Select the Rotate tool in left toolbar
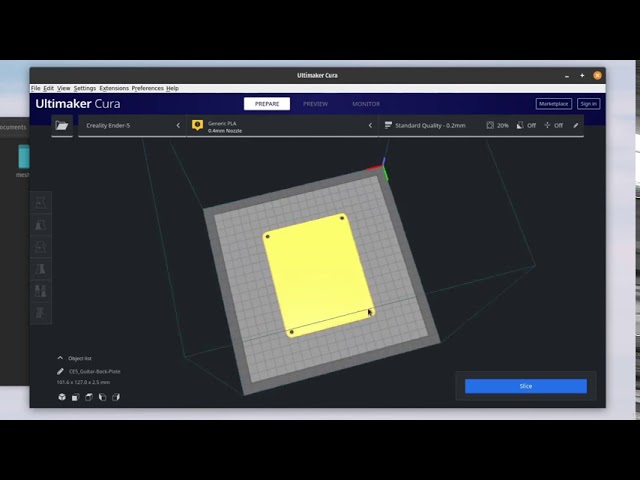The height and width of the screenshot is (480, 640). (40, 247)
